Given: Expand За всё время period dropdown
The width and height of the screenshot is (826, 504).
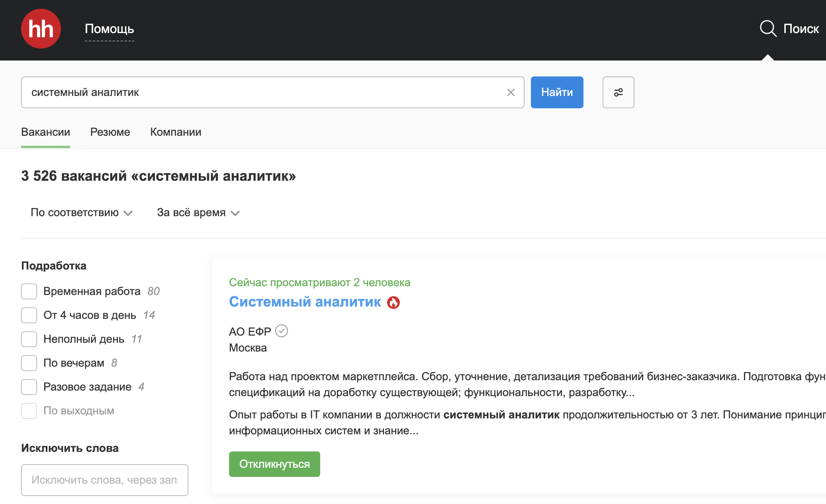Looking at the screenshot, I should 198,213.
